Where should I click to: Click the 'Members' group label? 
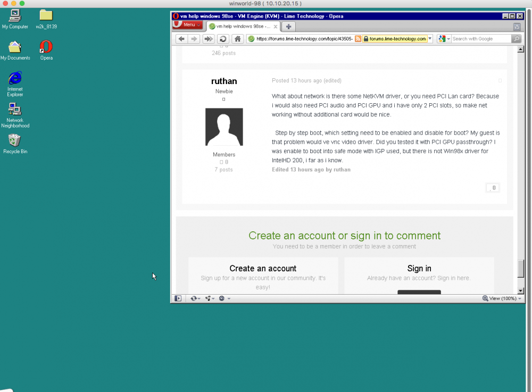click(x=224, y=154)
